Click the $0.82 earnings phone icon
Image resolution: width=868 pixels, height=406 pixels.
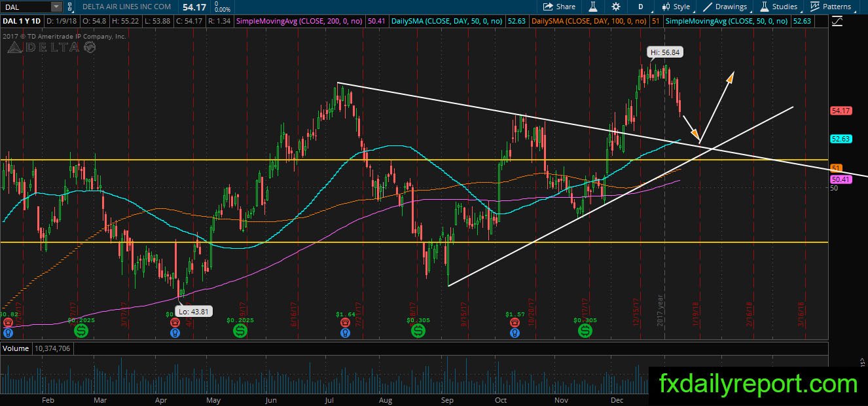click(x=8, y=322)
